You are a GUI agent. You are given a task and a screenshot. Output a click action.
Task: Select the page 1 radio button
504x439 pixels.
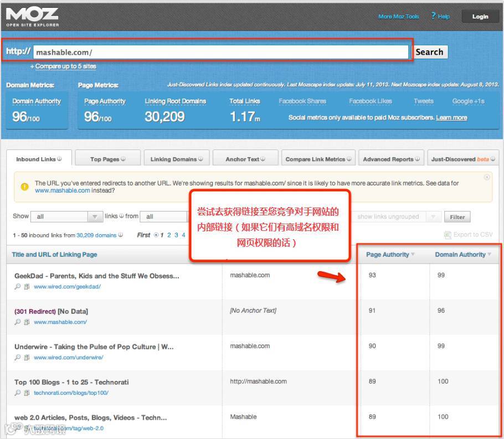tap(156, 235)
